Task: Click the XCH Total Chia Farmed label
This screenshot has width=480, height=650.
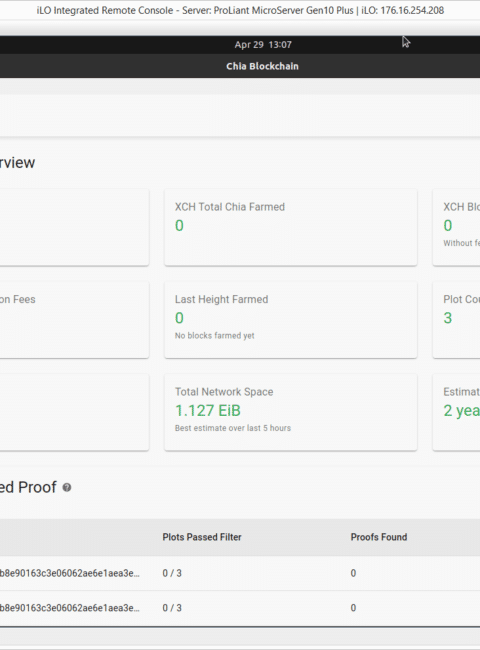Action: 230,207
